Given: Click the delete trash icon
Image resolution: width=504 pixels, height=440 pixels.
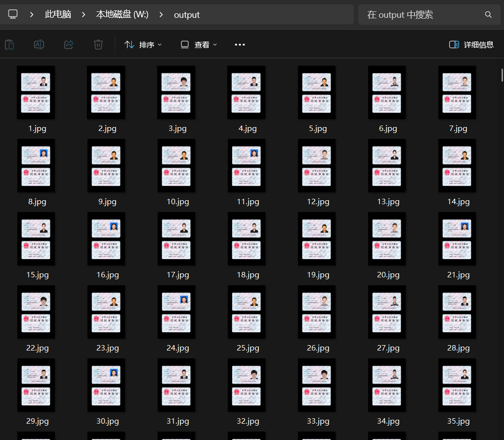Looking at the screenshot, I should pyautogui.click(x=98, y=44).
